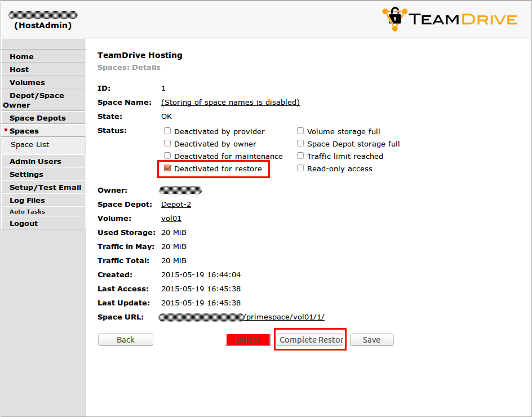This screenshot has height=417, width=532.
Task: Open Log Files in the sidebar
Action: pyautogui.click(x=27, y=200)
